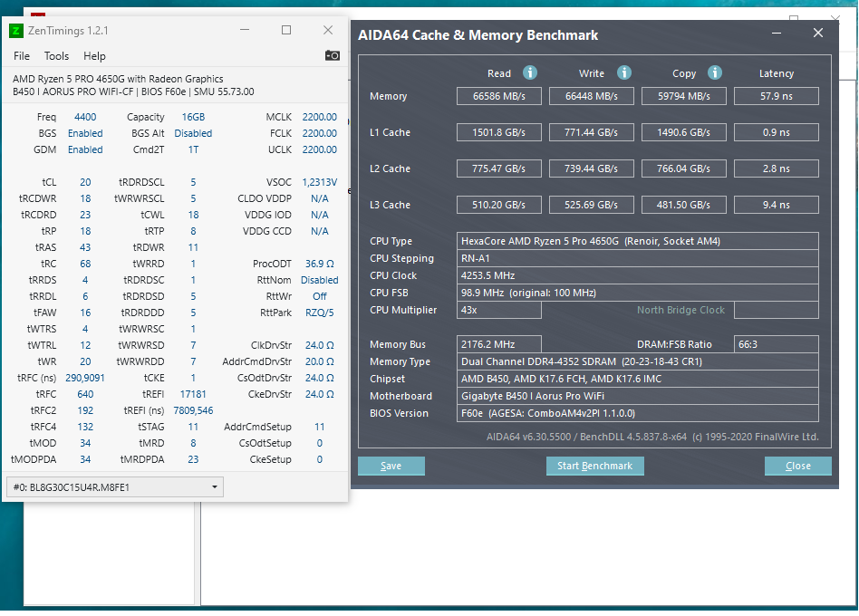This screenshot has width=859, height=616.
Task: Click North Bridge Clock empty field
Action: pyautogui.click(x=777, y=310)
